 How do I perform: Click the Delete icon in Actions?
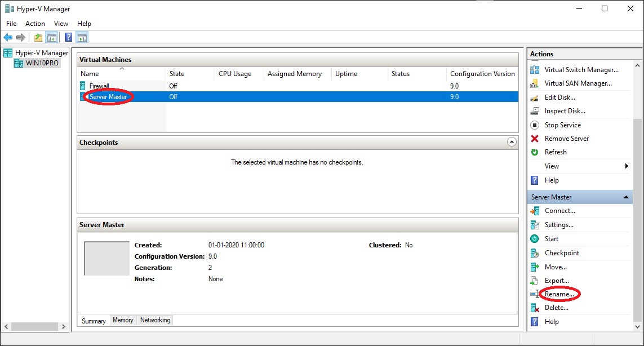tap(535, 308)
